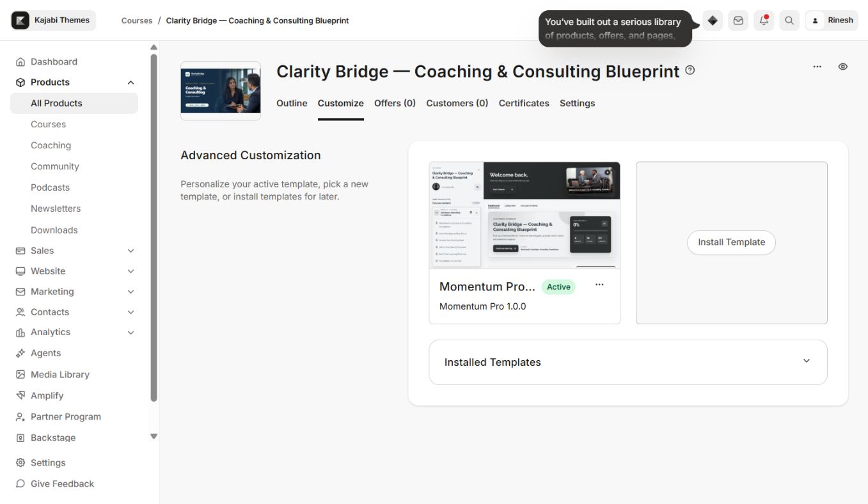Open Momentum Pro template options ellipsis
Viewport: 868px width, 504px height.
(x=599, y=285)
